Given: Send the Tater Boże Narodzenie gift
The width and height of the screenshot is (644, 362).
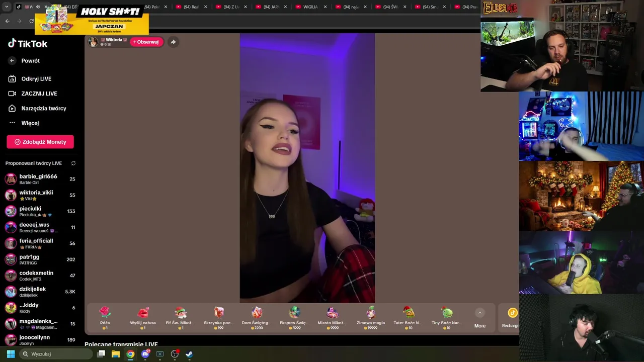Looking at the screenshot, I should click(x=408, y=318).
